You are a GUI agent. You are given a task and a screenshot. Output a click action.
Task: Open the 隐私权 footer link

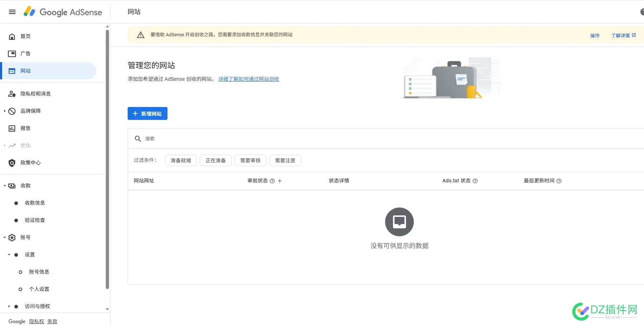(37, 321)
